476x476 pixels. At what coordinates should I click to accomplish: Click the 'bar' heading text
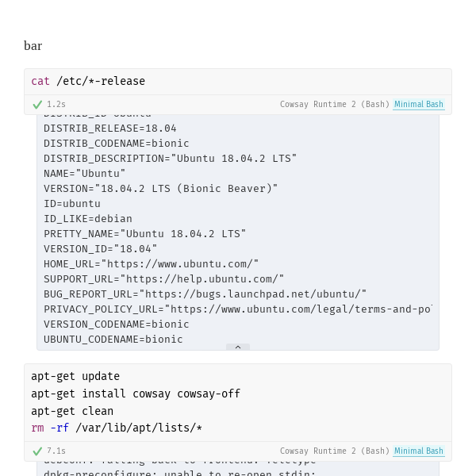[x=33, y=46]
